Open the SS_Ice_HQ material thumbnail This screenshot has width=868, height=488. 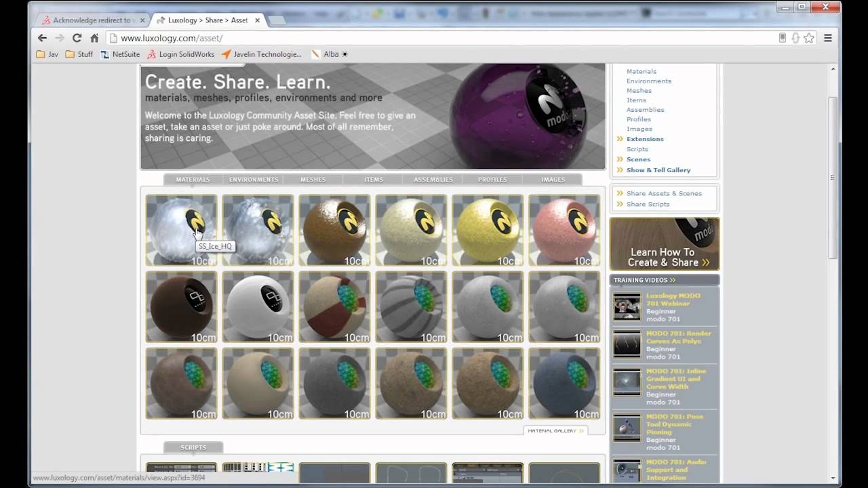(x=181, y=230)
